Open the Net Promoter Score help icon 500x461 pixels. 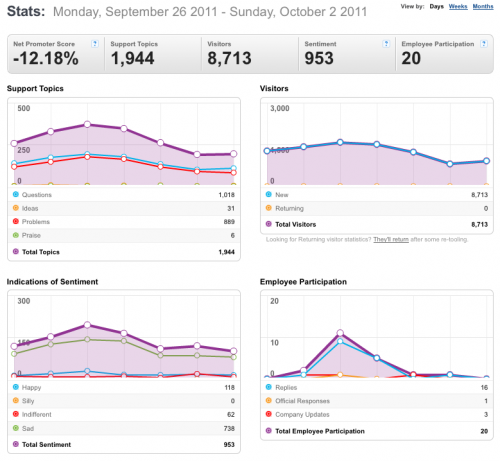point(95,44)
